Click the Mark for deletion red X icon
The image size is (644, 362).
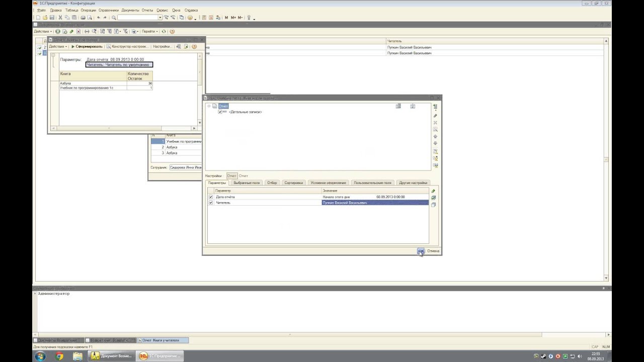tap(78, 31)
